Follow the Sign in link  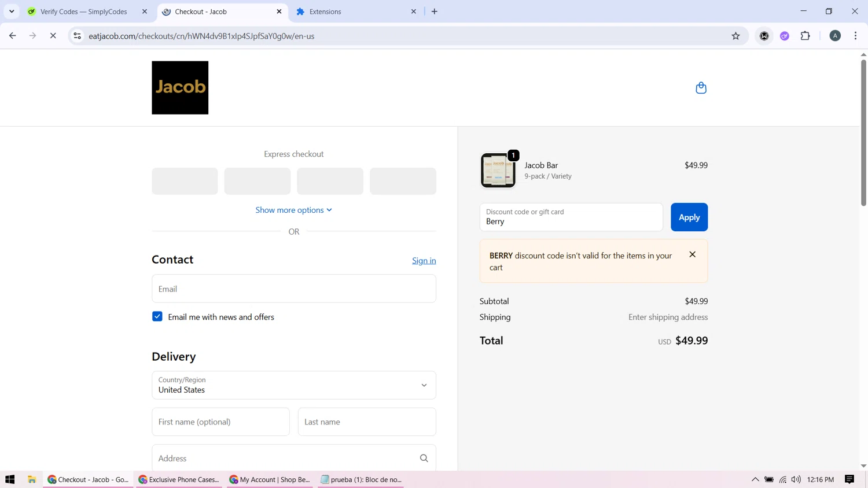point(424,261)
